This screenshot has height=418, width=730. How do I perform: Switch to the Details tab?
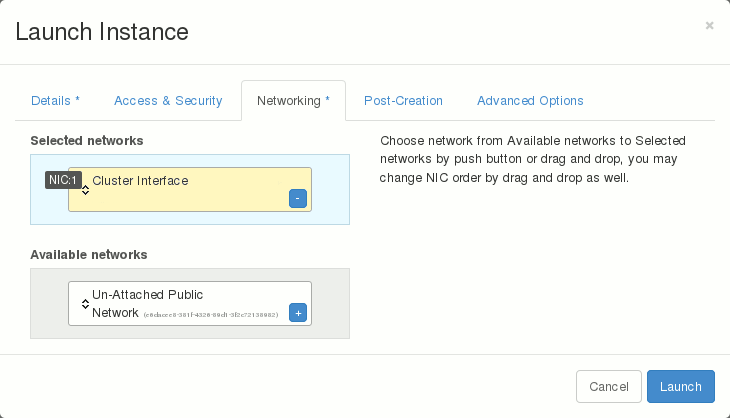55,101
